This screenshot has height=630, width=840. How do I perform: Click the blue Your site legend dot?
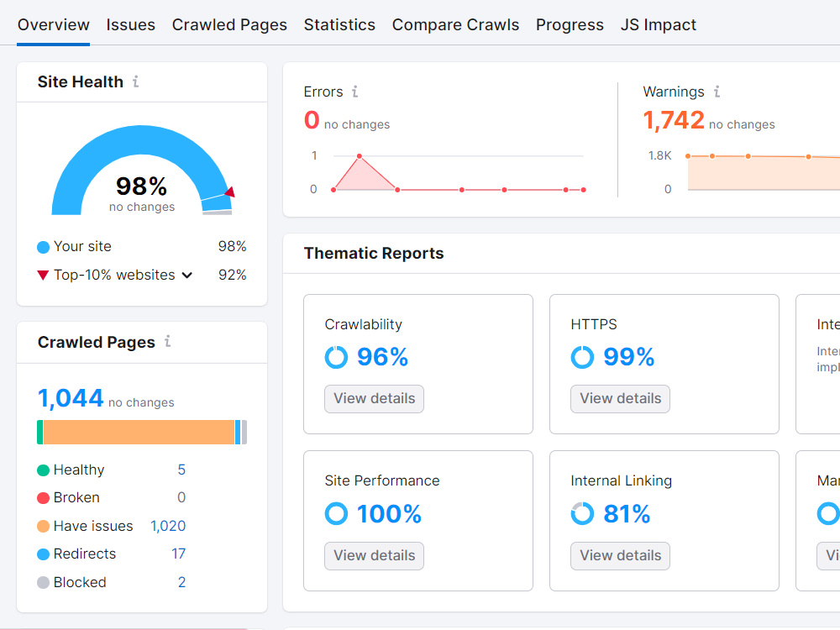(x=44, y=247)
